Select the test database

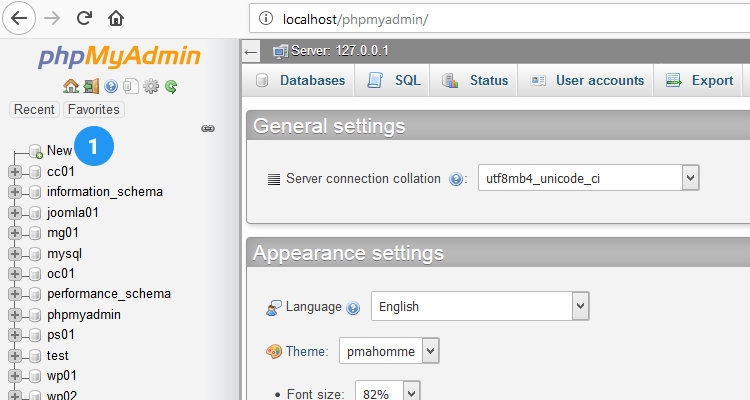(58, 356)
